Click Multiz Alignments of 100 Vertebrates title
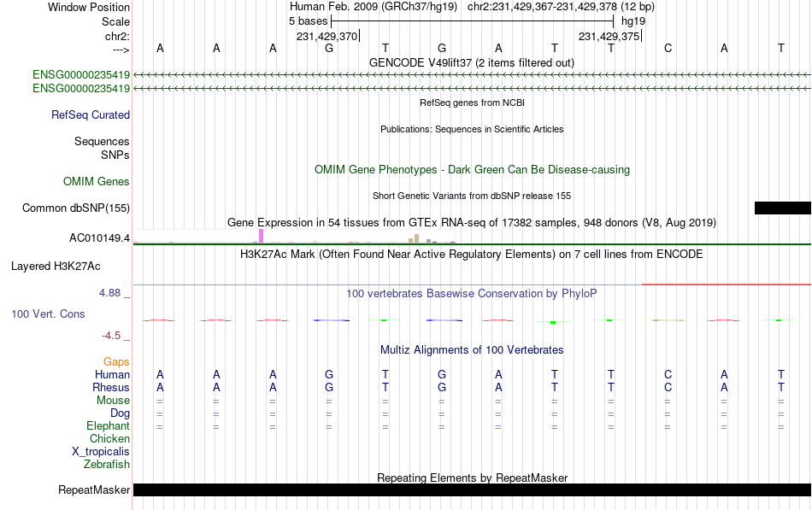 click(472, 350)
